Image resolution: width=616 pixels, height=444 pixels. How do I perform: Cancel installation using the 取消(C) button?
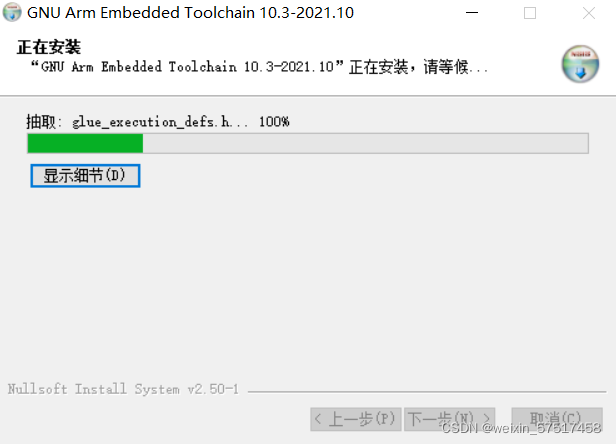click(557, 419)
